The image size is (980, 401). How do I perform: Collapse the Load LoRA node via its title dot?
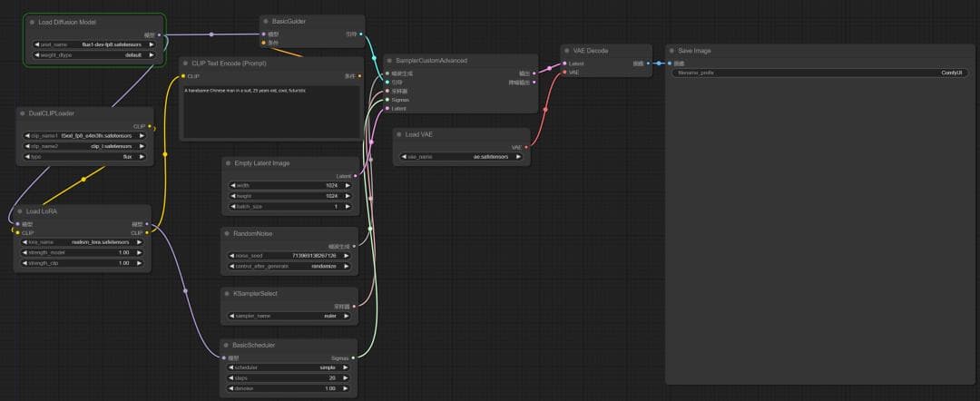click(x=19, y=211)
